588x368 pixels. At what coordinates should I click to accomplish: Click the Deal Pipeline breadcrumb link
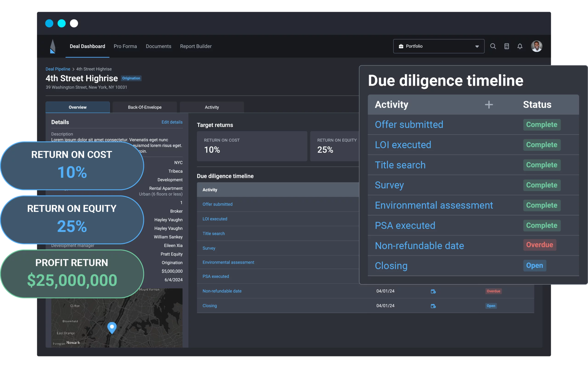[x=58, y=69]
